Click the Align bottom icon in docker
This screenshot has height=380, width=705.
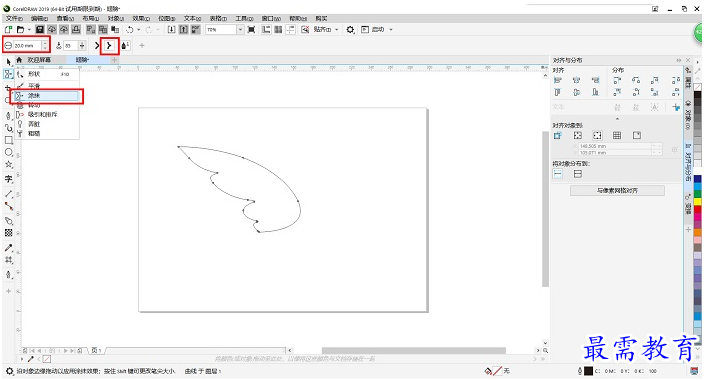596,93
